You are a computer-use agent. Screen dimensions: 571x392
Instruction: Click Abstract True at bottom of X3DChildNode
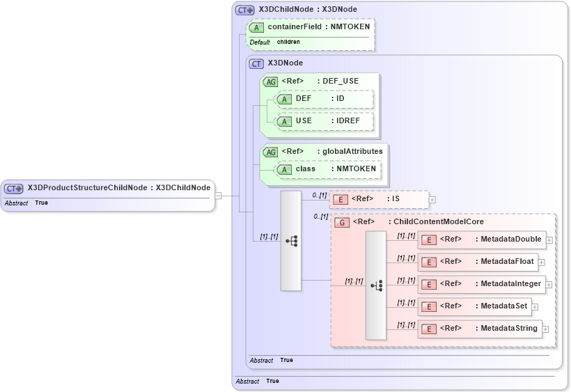click(x=258, y=381)
